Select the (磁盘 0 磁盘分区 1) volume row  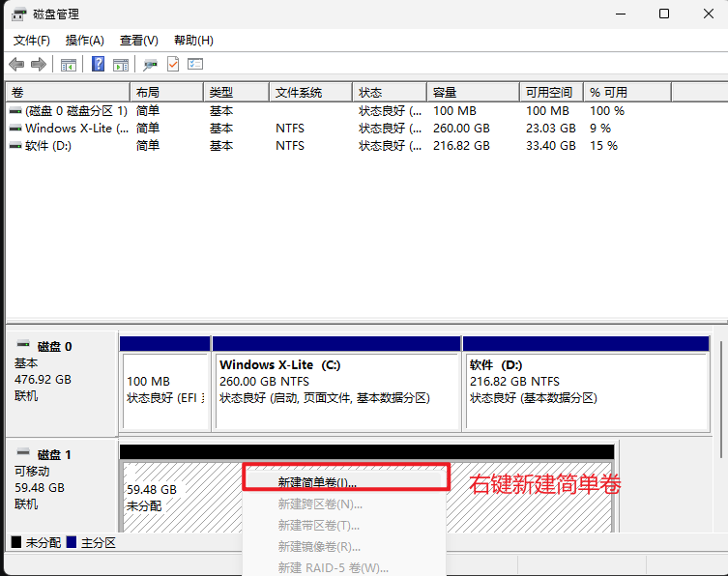pyautogui.click(x=339, y=111)
